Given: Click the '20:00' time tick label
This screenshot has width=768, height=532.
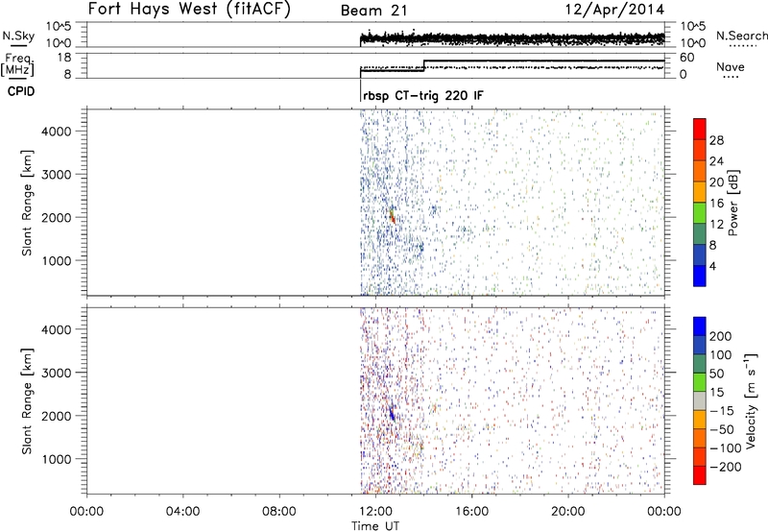Looking at the screenshot, I should point(568,512).
